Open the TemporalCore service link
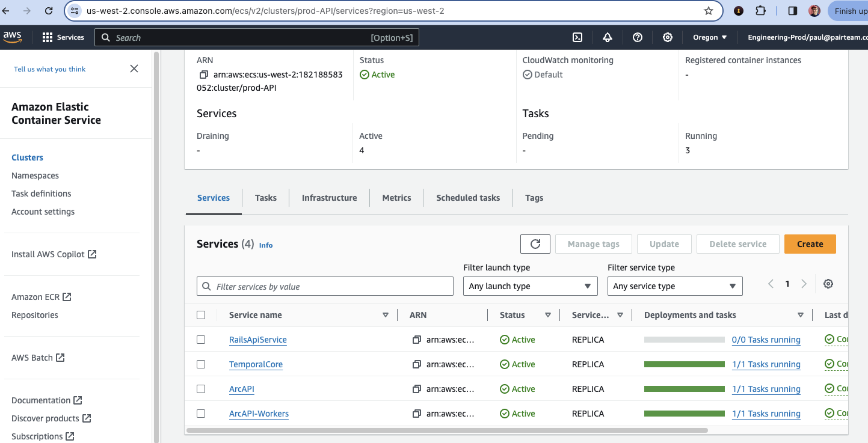This screenshot has height=443, width=868. tap(256, 364)
